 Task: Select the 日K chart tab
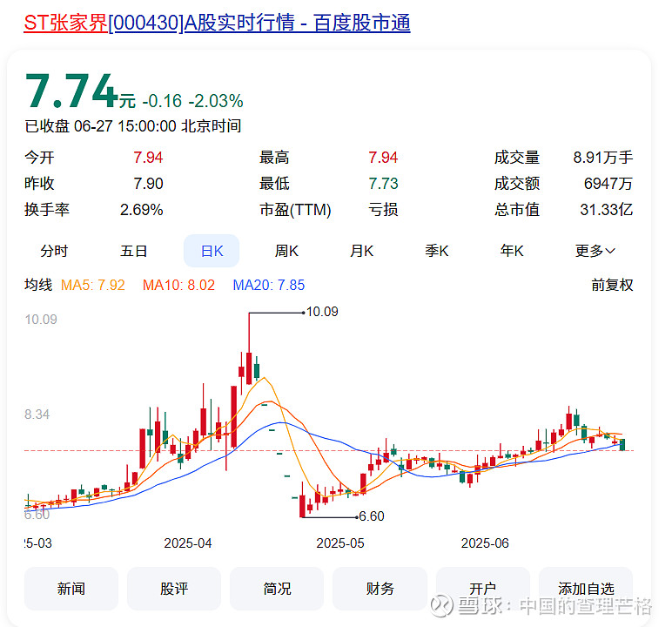click(x=212, y=251)
